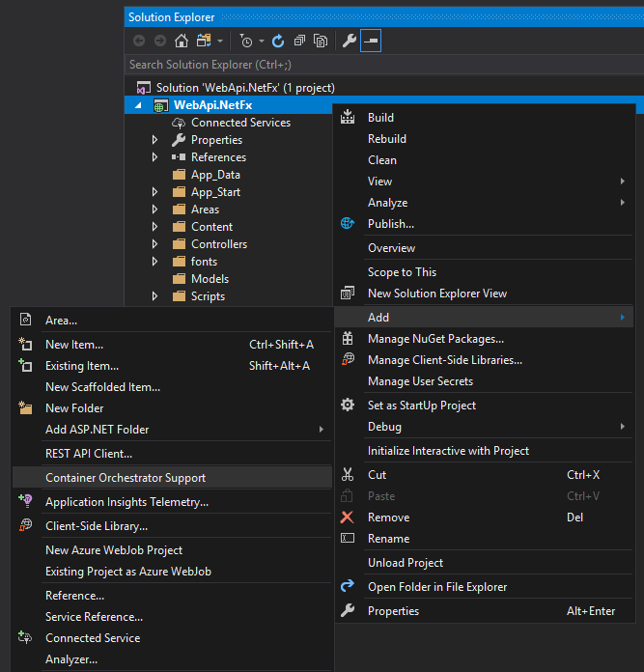
Task: Cut the project with scissors item
Action: click(x=484, y=475)
